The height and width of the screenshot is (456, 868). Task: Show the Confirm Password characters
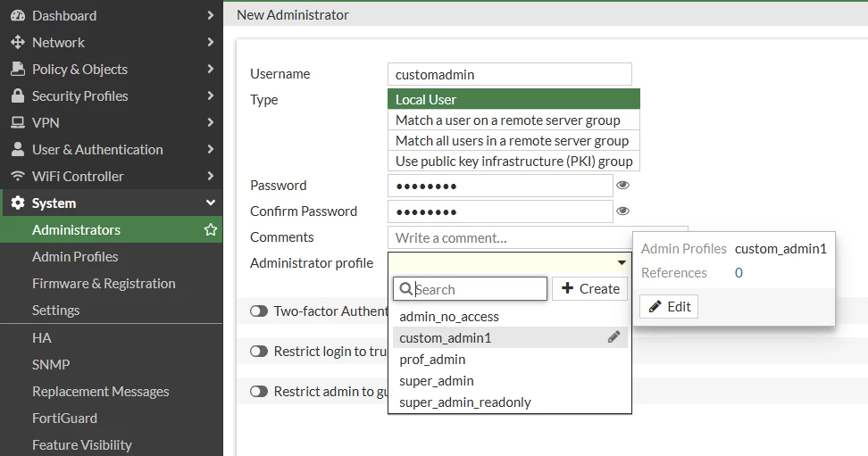(622, 211)
